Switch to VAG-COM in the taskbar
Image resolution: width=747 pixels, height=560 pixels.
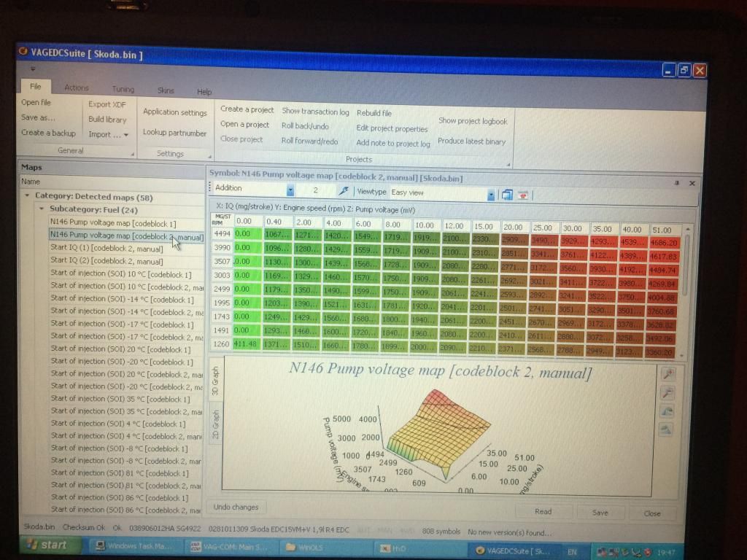[x=230, y=547]
